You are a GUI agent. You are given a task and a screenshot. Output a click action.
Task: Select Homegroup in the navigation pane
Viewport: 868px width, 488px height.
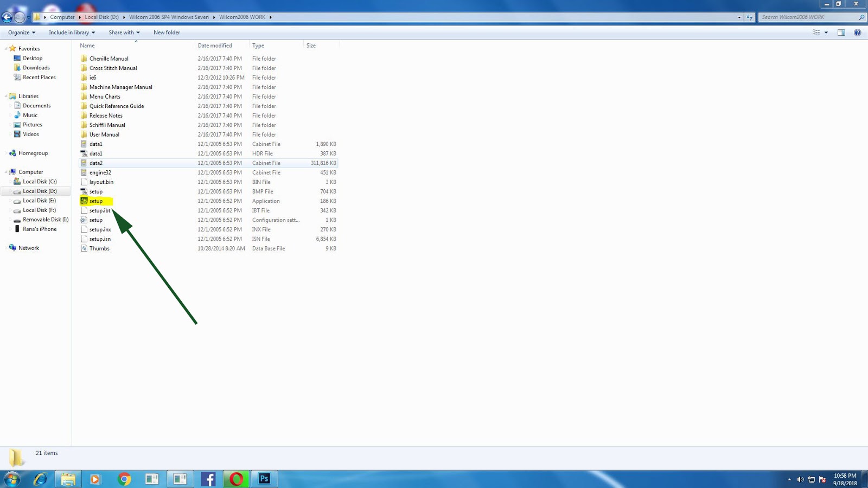[33, 153]
